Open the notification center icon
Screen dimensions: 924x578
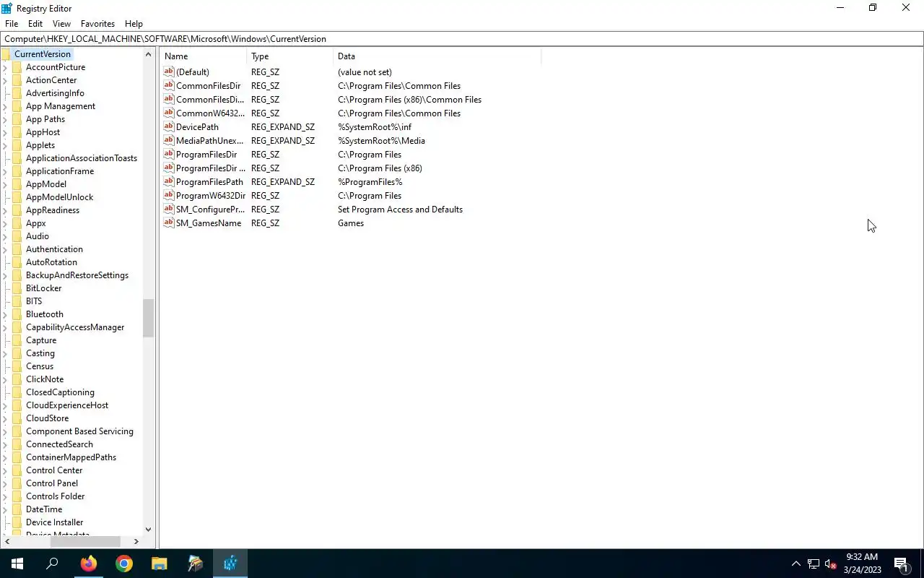[x=901, y=564]
